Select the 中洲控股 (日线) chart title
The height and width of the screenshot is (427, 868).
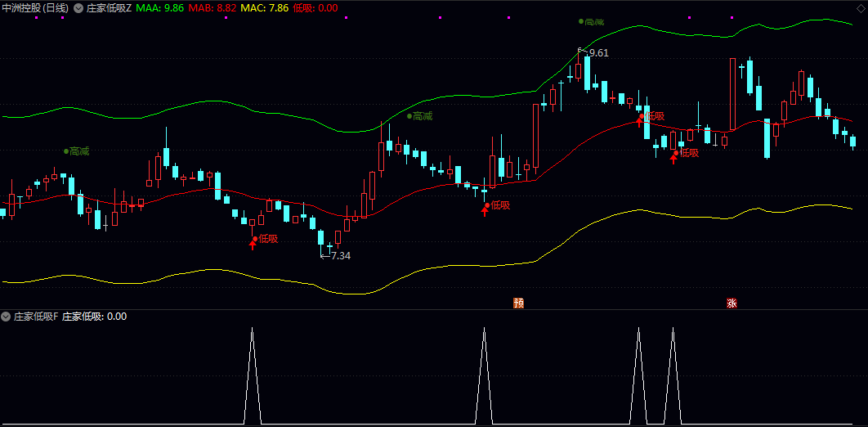[35, 8]
